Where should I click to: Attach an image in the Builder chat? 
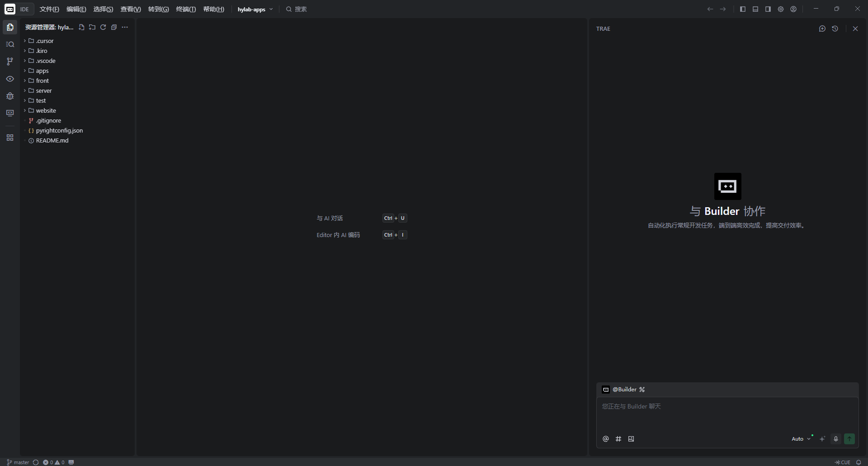tap(631, 438)
